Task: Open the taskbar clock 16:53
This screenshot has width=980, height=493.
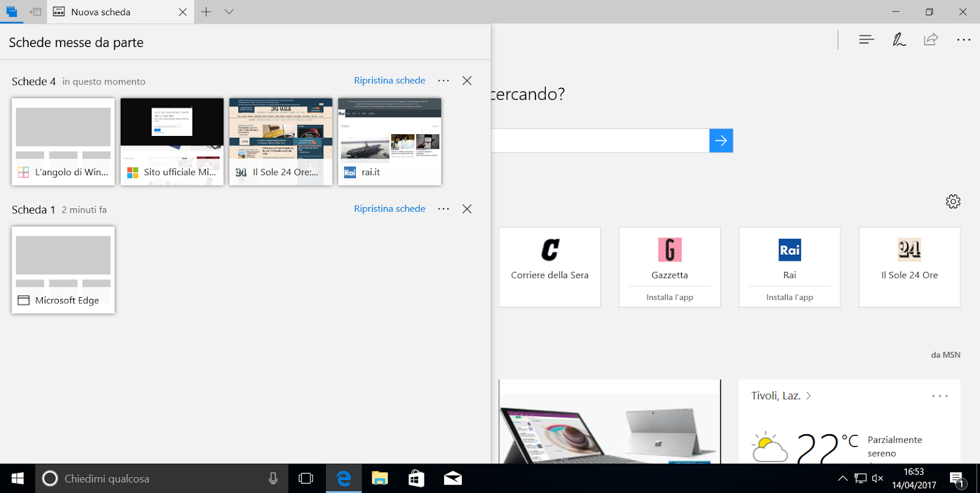Action: coord(914,478)
